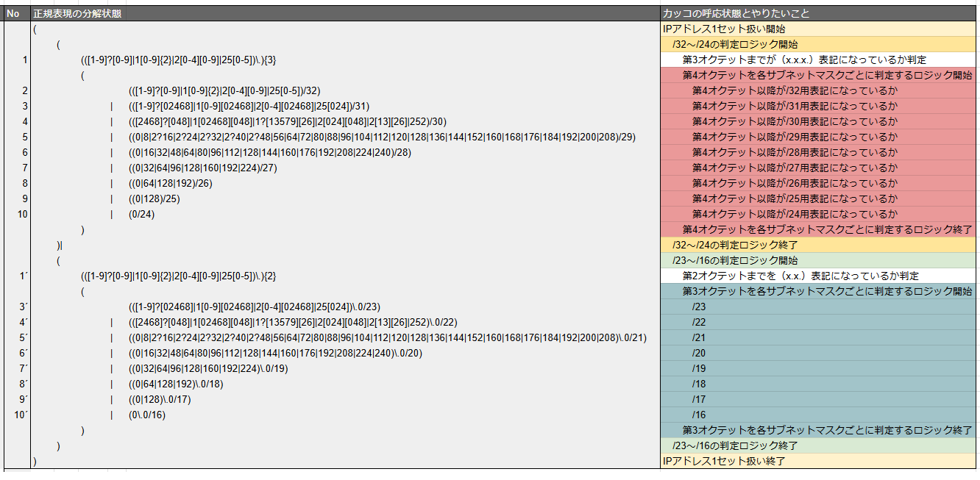This screenshot has height=480, width=980.
Task: Select the regex cell "((0|128)/25)"
Action: [346, 199]
